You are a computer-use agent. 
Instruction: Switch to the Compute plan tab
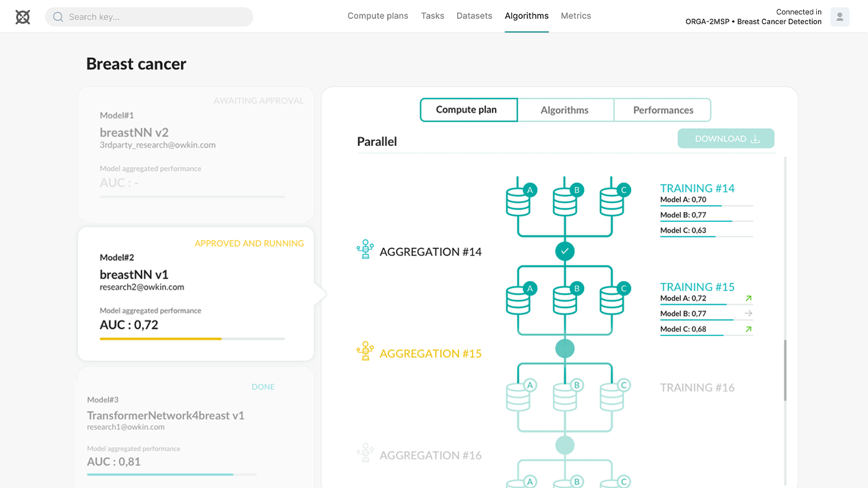click(469, 110)
